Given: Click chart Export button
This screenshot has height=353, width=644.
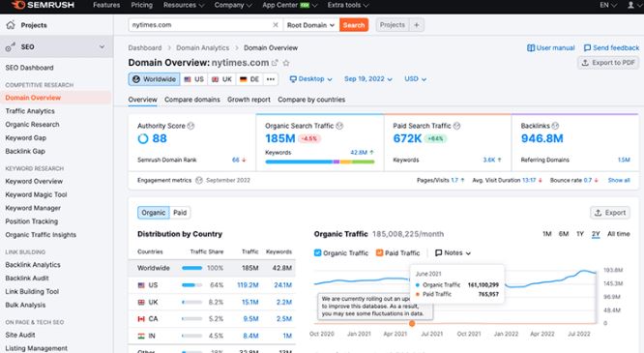Looking at the screenshot, I should pos(610,213).
